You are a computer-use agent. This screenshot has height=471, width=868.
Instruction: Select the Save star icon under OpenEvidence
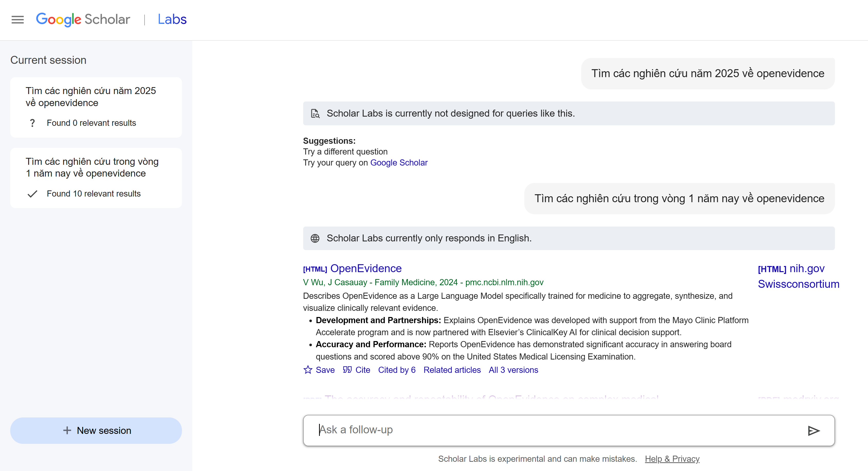tap(307, 370)
